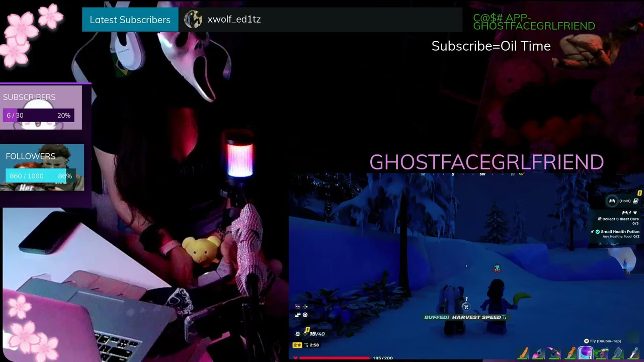Click the BUFFED! HARVEST SPEED banner
The height and width of the screenshot is (362, 644).
(x=465, y=317)
